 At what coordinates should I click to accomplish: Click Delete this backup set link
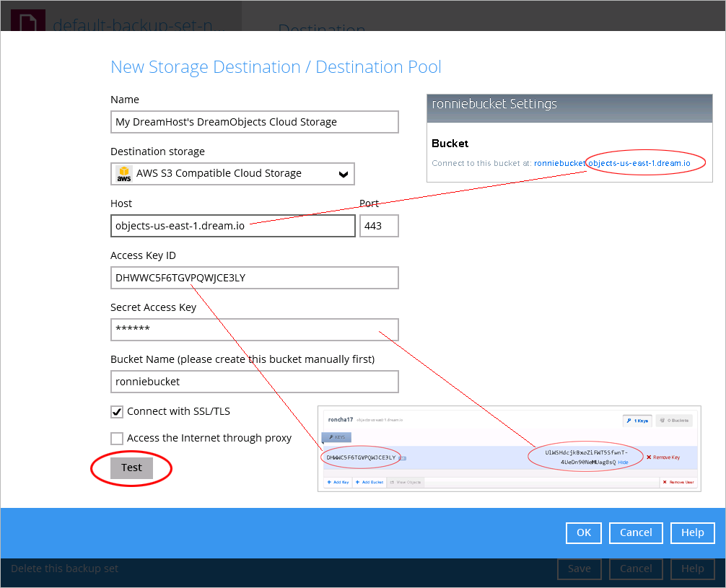pos(64,569)
